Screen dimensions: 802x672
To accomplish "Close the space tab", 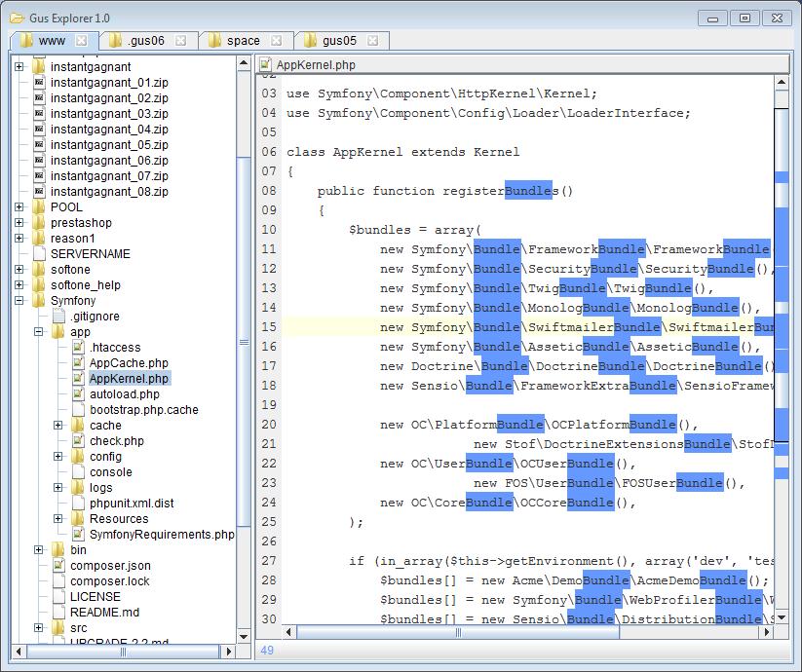I will coord(276,40).
